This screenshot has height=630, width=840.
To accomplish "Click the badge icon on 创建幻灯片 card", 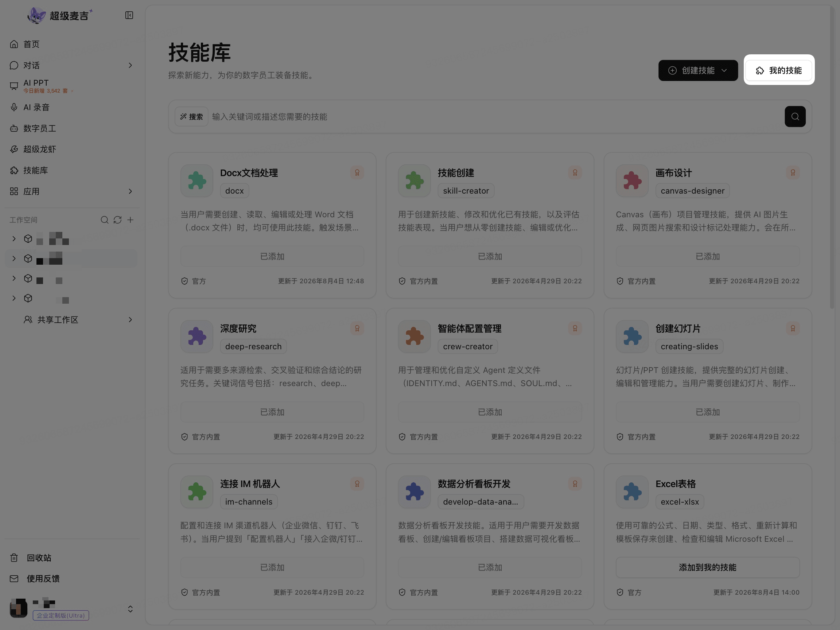I will coord(793,328).
